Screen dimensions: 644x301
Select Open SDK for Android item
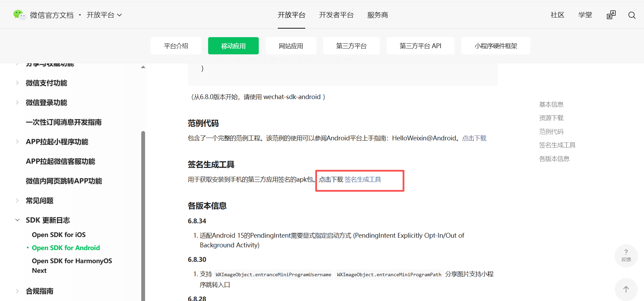[66, 248]
